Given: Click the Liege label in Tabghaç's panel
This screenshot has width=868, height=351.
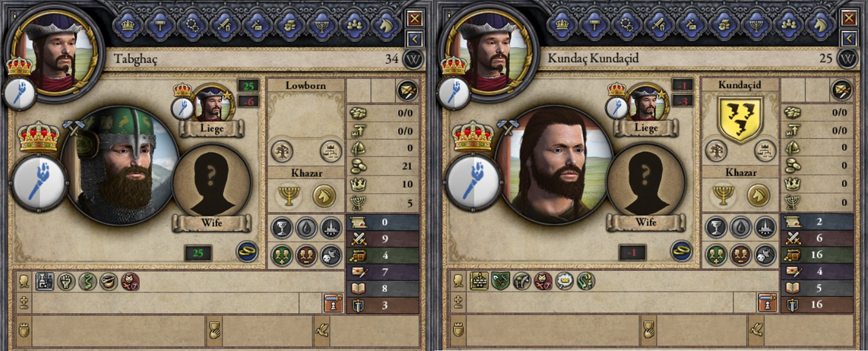Looking at the screenshot, I should point(211,128).
